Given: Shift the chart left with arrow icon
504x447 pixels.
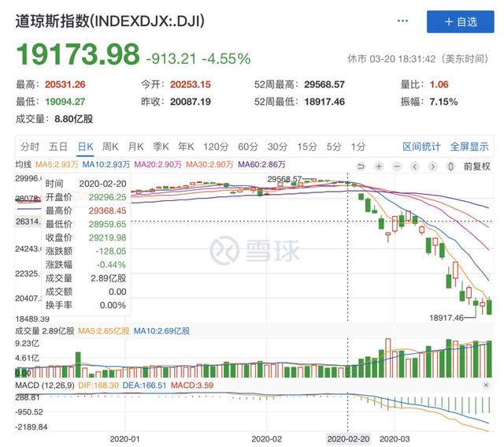Looking at the screenshot, I should [x=414, y=166].
